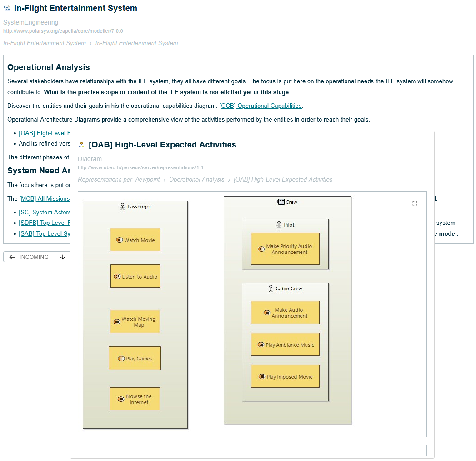Click the OA icon on Listen to Audio activity

118,276
